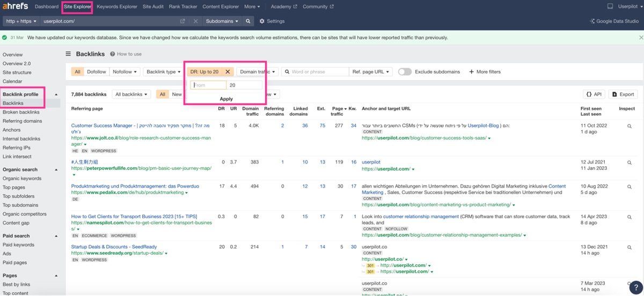The height and width of the screenshot is (296, 644).
Task: Click More filters plus button
Action: pyautogui.click(x=485, y=71)
